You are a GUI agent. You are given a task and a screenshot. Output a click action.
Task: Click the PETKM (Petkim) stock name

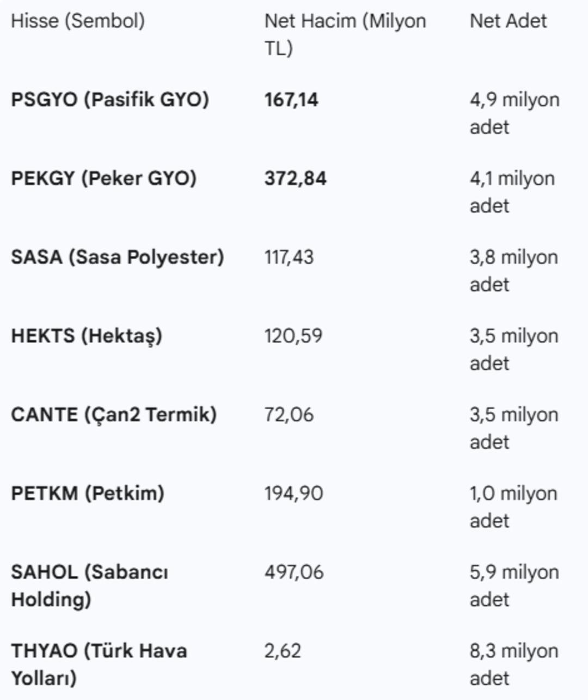(88, 494)
